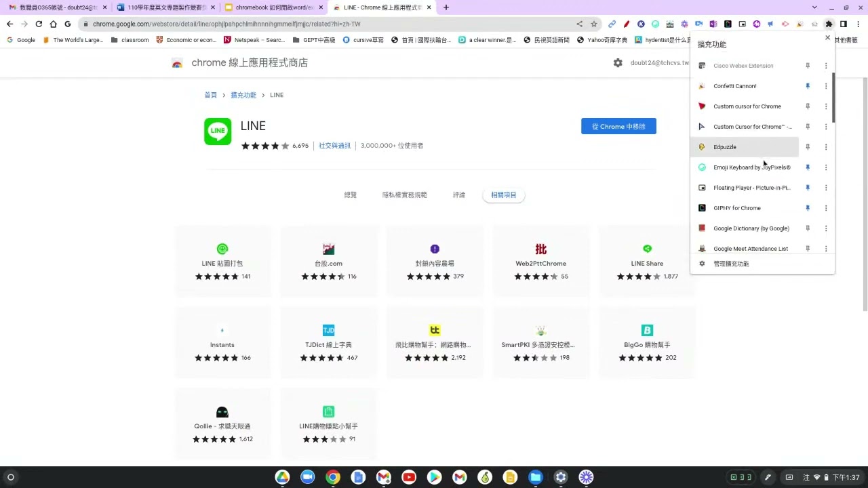Open more options for Cisco Webex Extension

pos(825,66)
